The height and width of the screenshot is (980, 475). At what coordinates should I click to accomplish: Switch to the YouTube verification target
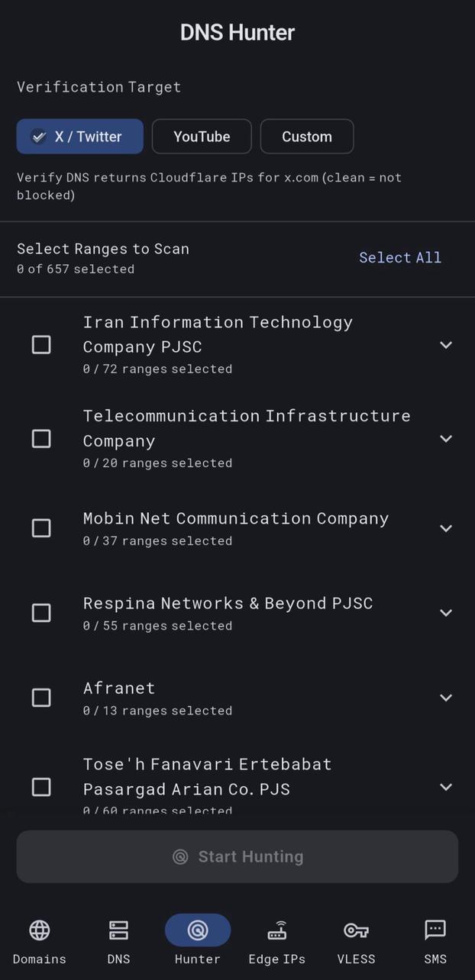[201, 136]
